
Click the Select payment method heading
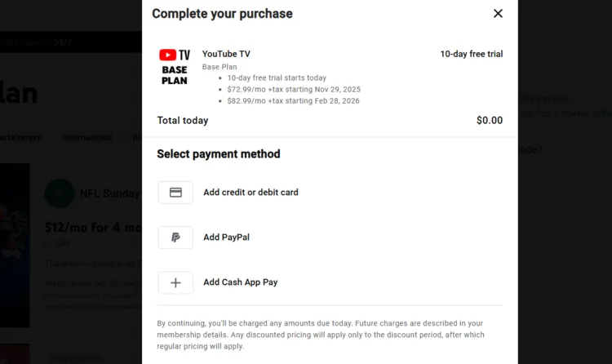coord(218,154)
